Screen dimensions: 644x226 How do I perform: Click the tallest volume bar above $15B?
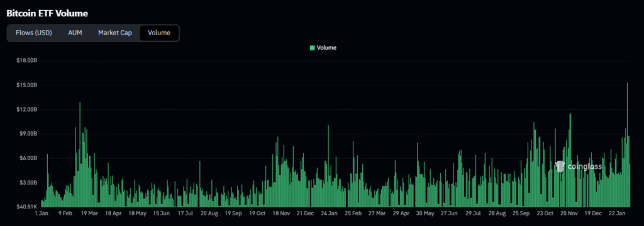point(627,144)
